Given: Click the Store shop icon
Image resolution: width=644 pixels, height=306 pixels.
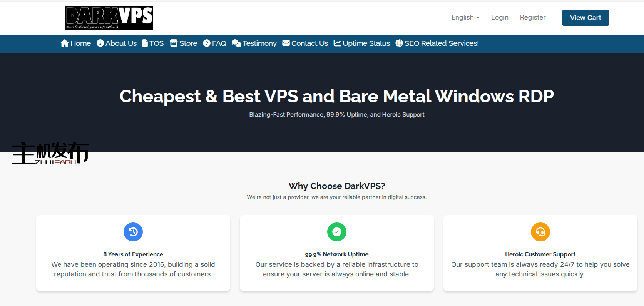Looking at the screenshot, I should point(174,43).
